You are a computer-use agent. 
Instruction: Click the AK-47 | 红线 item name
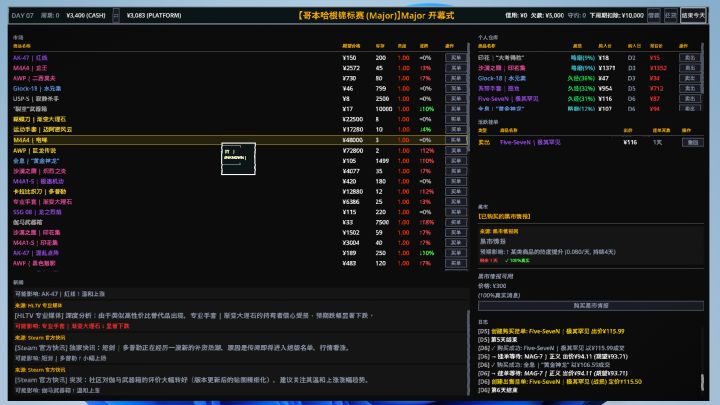30,58
